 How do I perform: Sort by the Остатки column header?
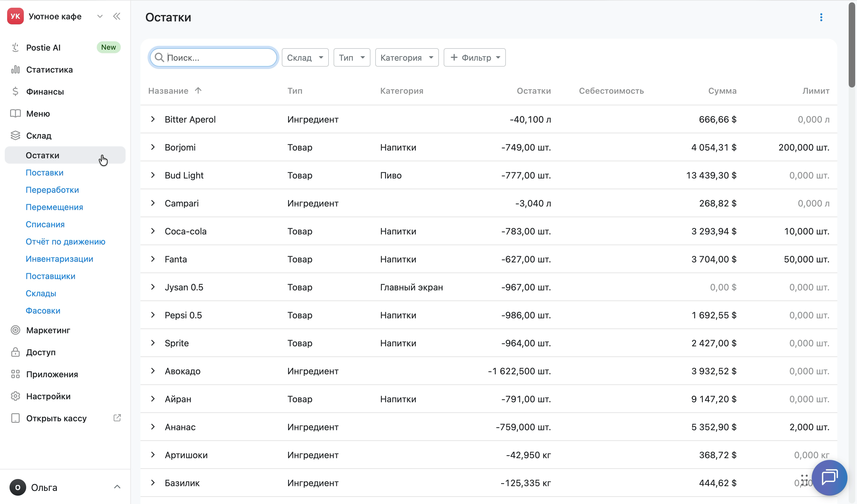(534, 91)
